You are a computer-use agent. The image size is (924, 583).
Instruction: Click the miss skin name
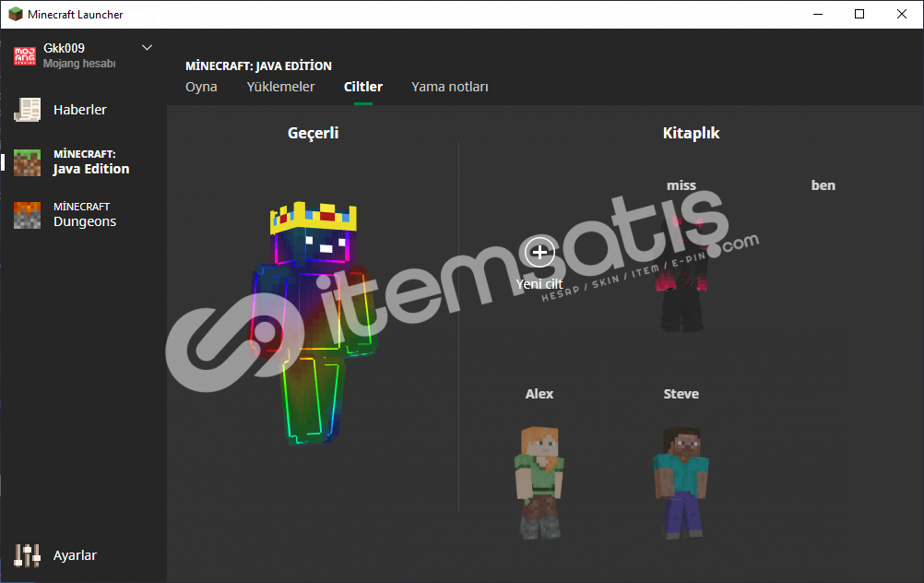pos(681,185)
